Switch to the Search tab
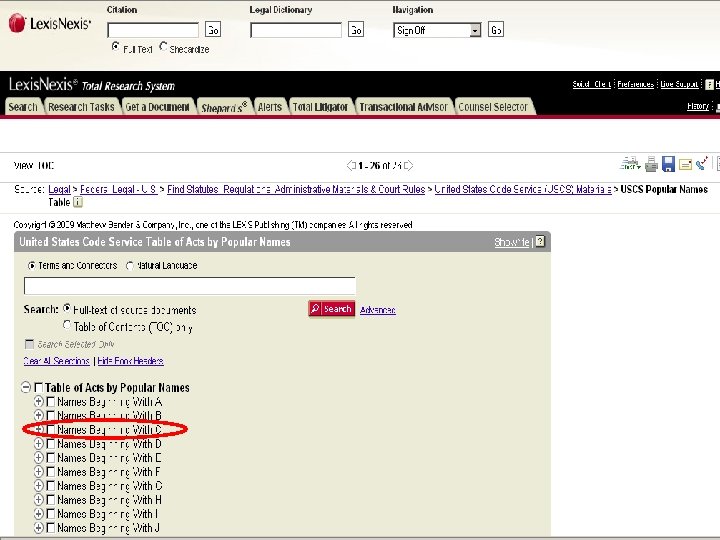Viewport: 720px width, 540px height. [22, 107]
